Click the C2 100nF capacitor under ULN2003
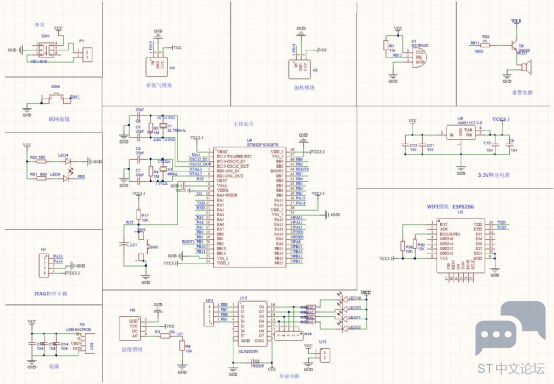The height and width of the screenshot is (384, 554). click(253, 362)
